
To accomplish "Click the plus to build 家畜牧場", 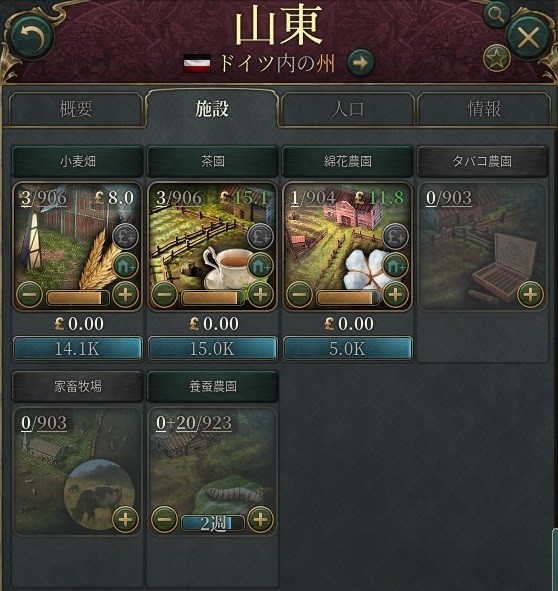I will click(x=125, y=519).
